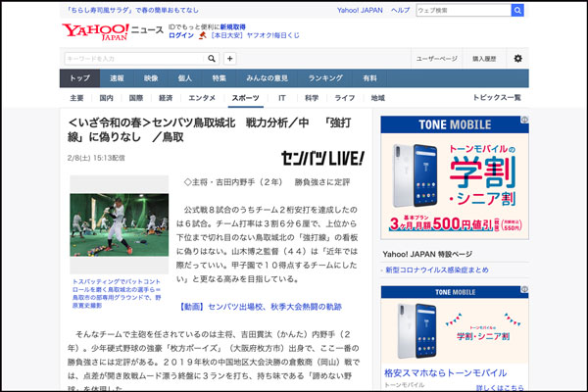Click into the keyword input field
The height and width of the screenshot is (392, 588).
click(x=134, y=59)
